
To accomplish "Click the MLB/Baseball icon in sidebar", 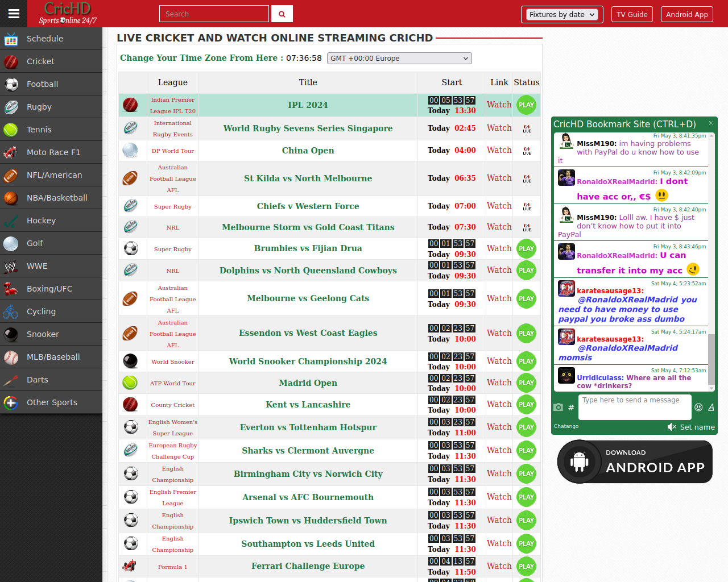I will tap(11, 357).
